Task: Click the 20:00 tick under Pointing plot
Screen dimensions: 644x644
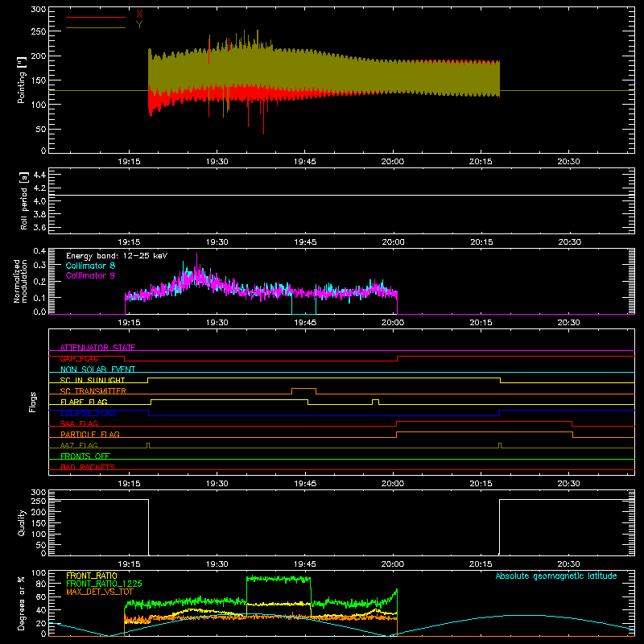Action: (x=393, y=162)
